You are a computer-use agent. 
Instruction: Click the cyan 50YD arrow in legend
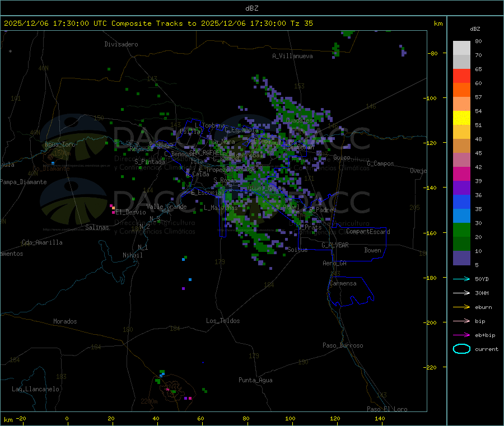pos(461,279)
